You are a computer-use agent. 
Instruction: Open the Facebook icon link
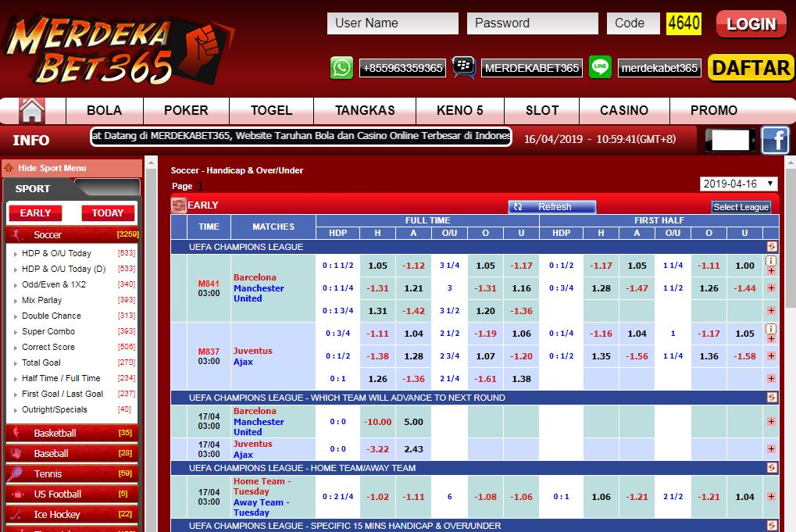775,141
